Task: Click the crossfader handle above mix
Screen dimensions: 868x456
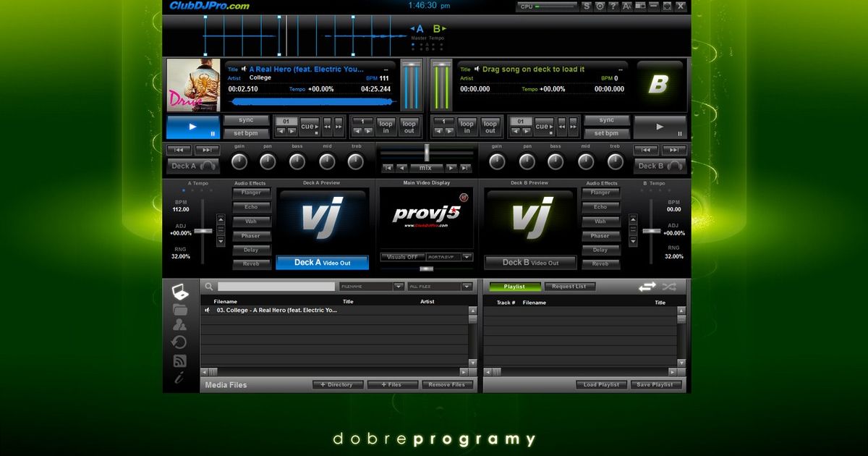Action: pos(427,152)
